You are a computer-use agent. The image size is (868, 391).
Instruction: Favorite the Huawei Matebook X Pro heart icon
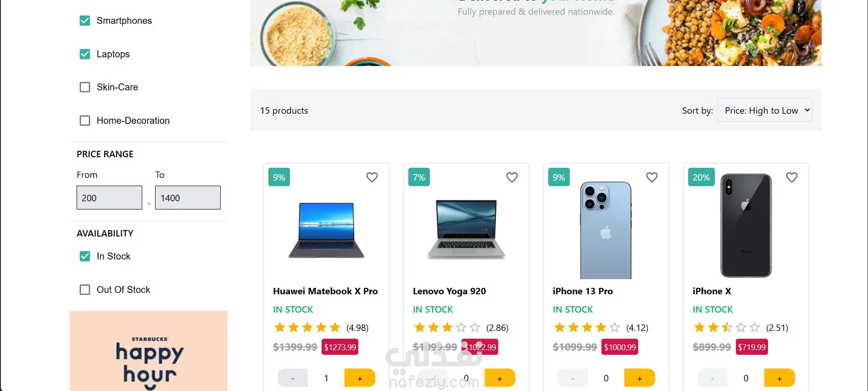point(372,177)
